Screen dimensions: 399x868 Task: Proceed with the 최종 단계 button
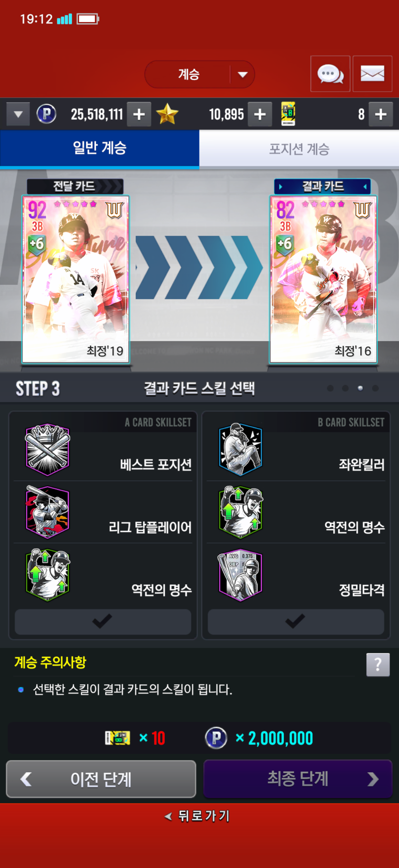[x=298, y=779]
